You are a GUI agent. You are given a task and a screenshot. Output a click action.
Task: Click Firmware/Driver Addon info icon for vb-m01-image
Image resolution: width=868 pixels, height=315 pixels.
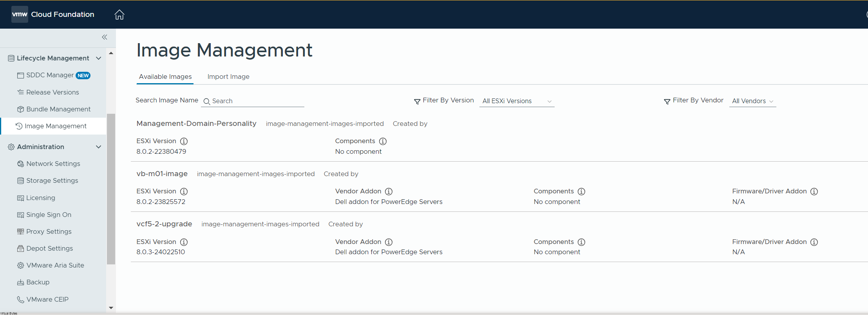point(814,191)
